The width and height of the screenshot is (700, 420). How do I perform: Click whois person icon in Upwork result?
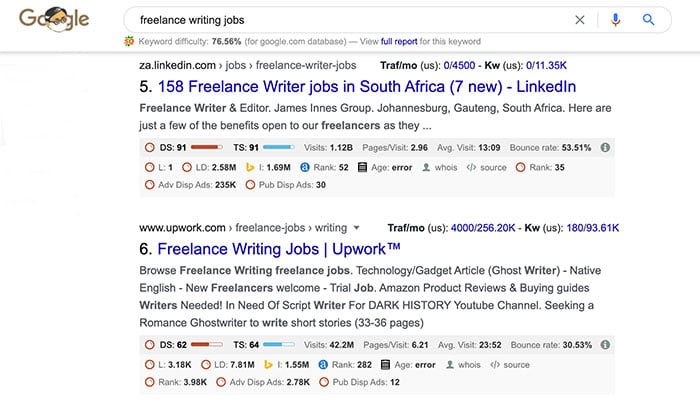[450, 365]
